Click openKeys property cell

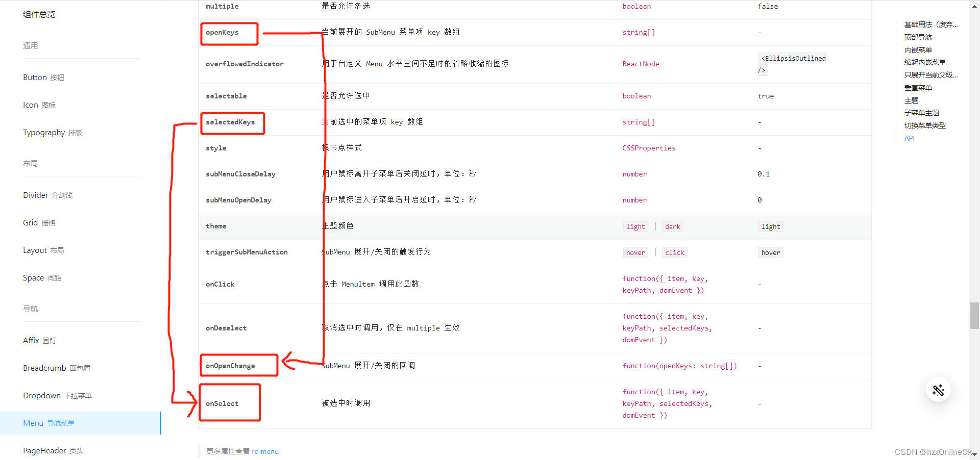[x=222, y=33]
